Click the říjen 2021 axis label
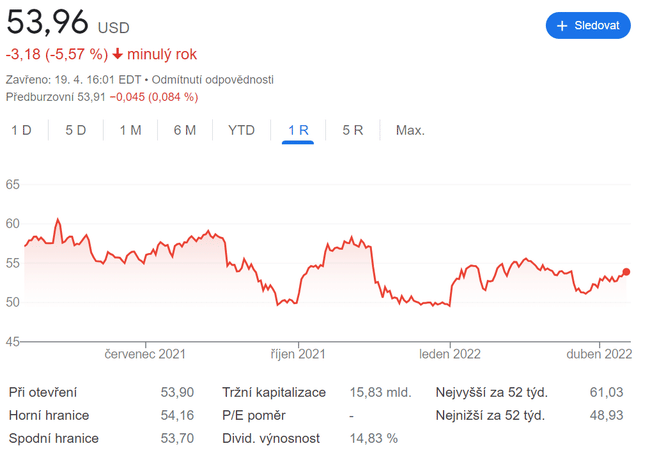Image resolution: width=650 pixels, height=451 pixels. pyautogui.click(x=298, y=353)
